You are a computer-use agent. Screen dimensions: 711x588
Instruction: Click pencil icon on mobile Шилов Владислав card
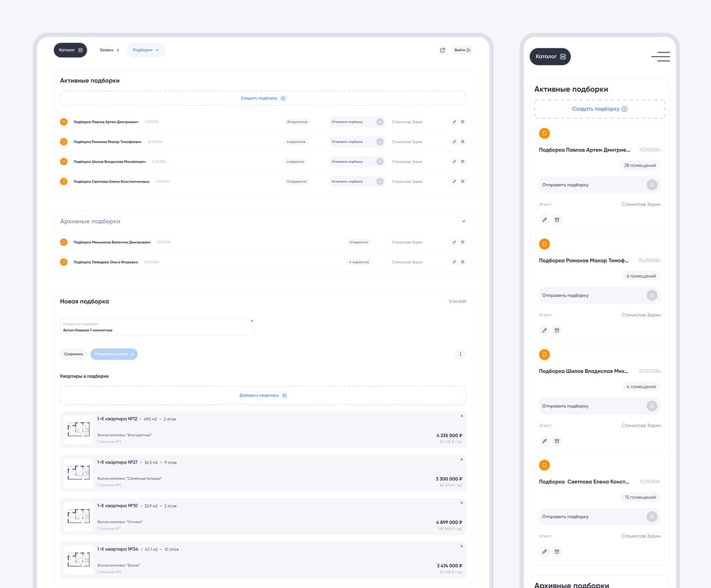click(x=544, y=441)
